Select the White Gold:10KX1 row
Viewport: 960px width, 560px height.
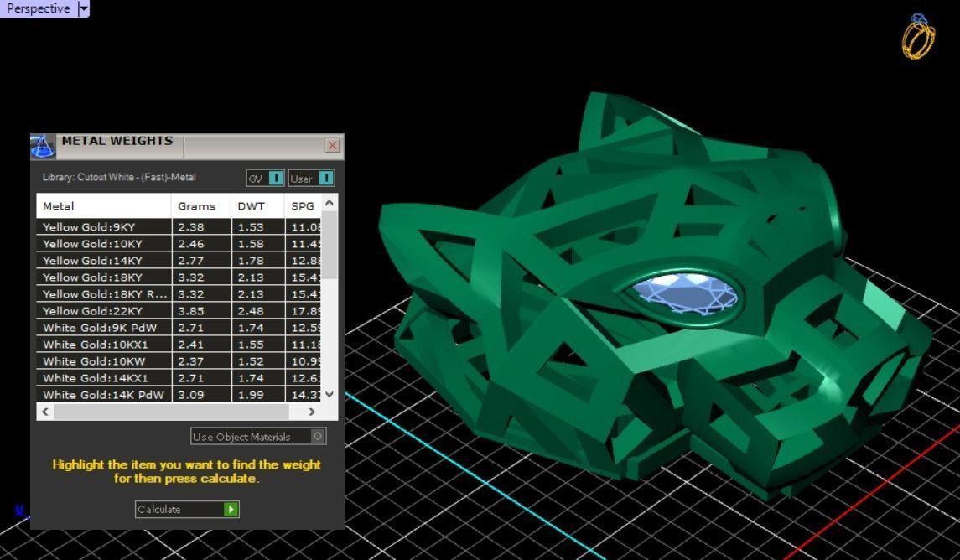tap(178, 345)
